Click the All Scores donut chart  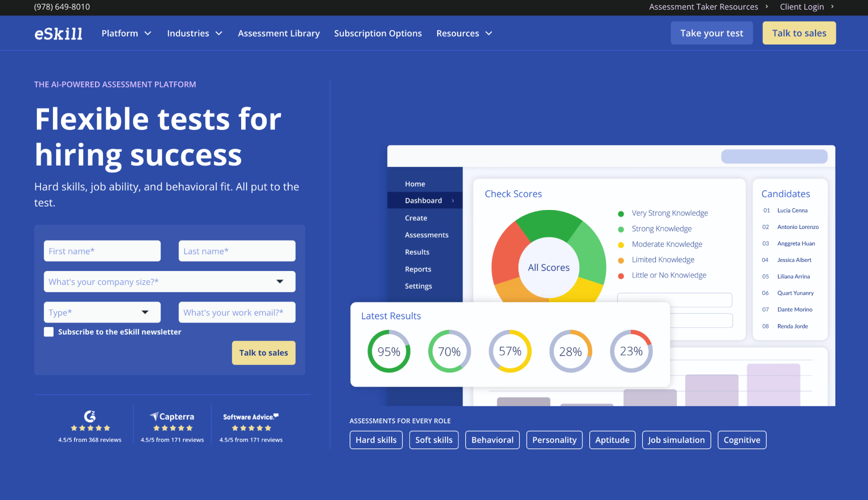tap(549, 256)
